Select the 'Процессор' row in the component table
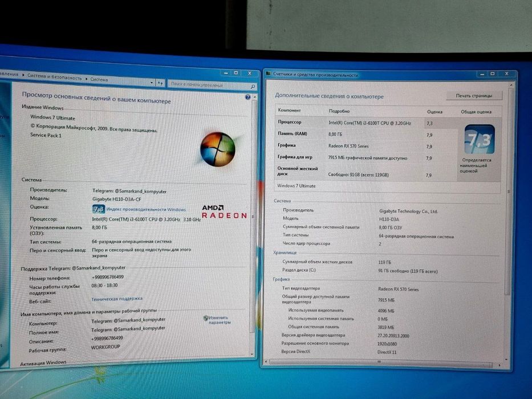532x399 pixels. click(x=366, y=123)
